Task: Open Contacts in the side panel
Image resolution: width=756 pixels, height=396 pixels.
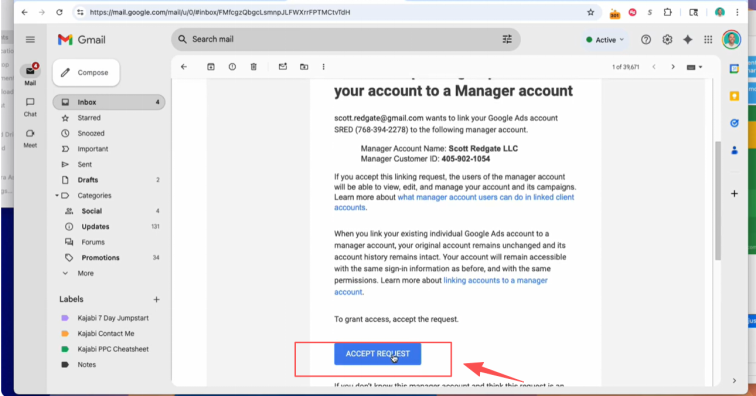Action: coord(734,150)
